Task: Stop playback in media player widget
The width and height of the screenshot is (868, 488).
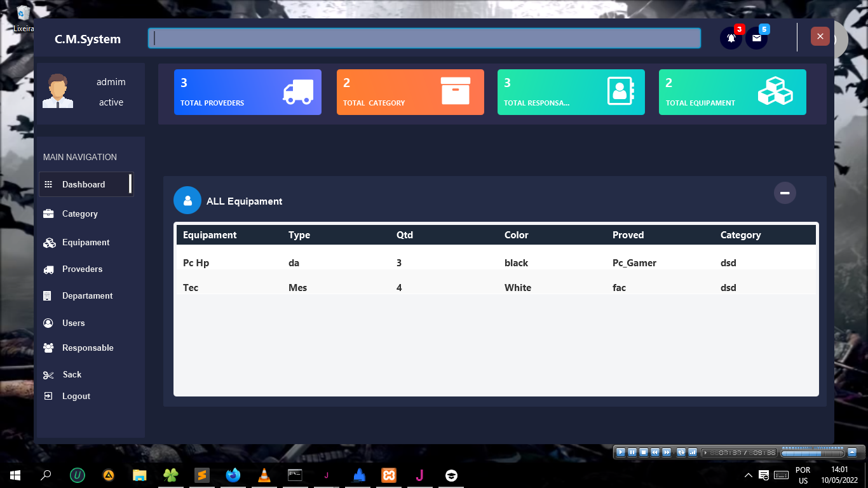Action: (644, 452)
